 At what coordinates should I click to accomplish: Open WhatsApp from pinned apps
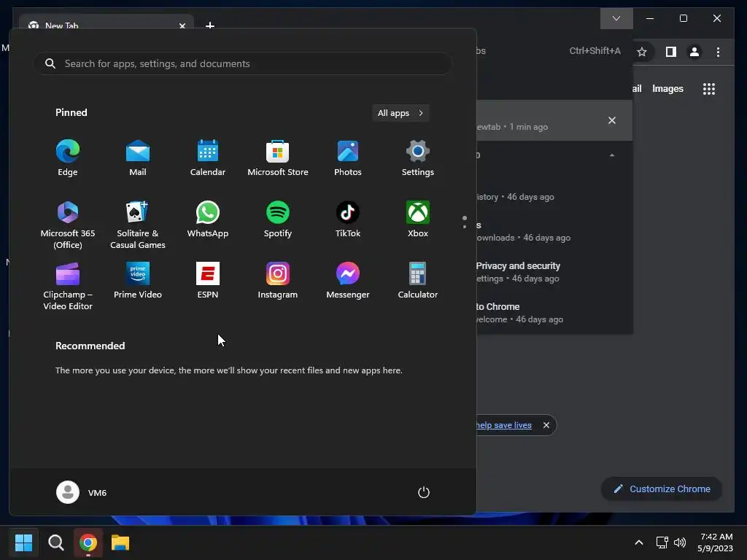click(208, 219)
